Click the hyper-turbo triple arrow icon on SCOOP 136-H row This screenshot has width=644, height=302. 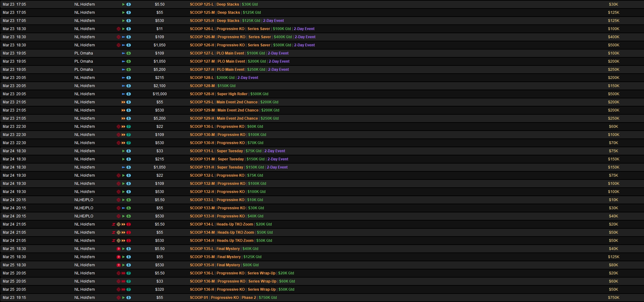123,289
